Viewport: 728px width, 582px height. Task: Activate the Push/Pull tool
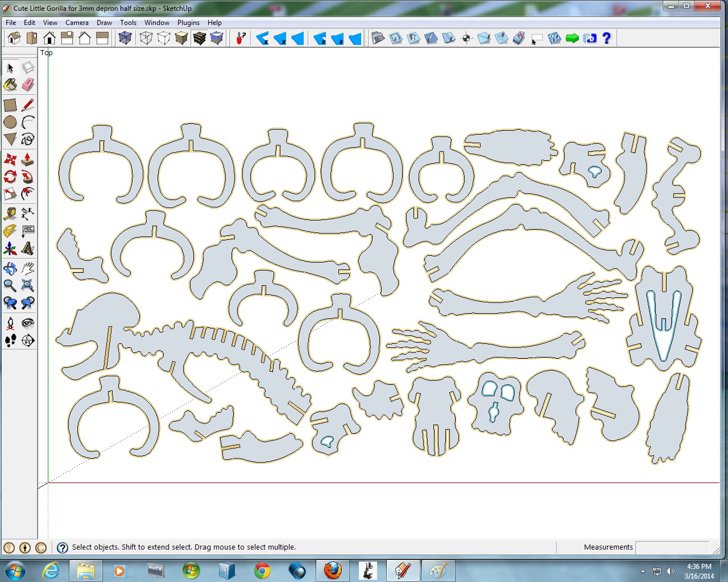pos(28,159)
